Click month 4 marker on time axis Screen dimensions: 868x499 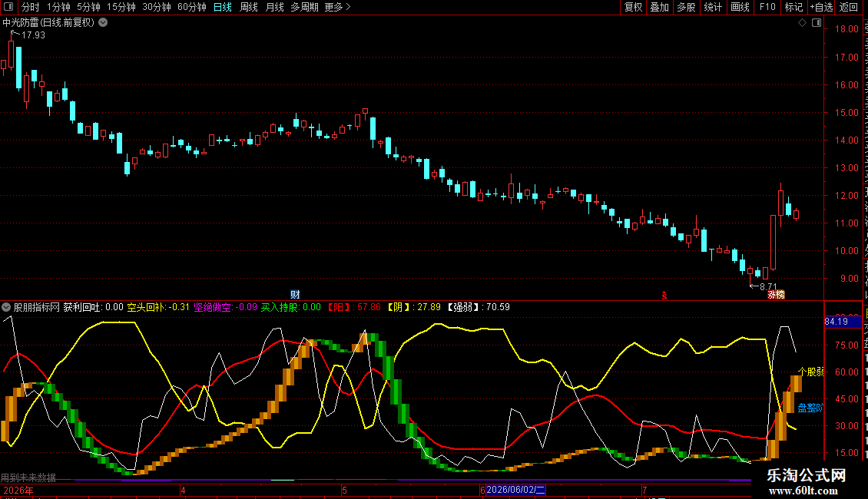coord(184,490)
